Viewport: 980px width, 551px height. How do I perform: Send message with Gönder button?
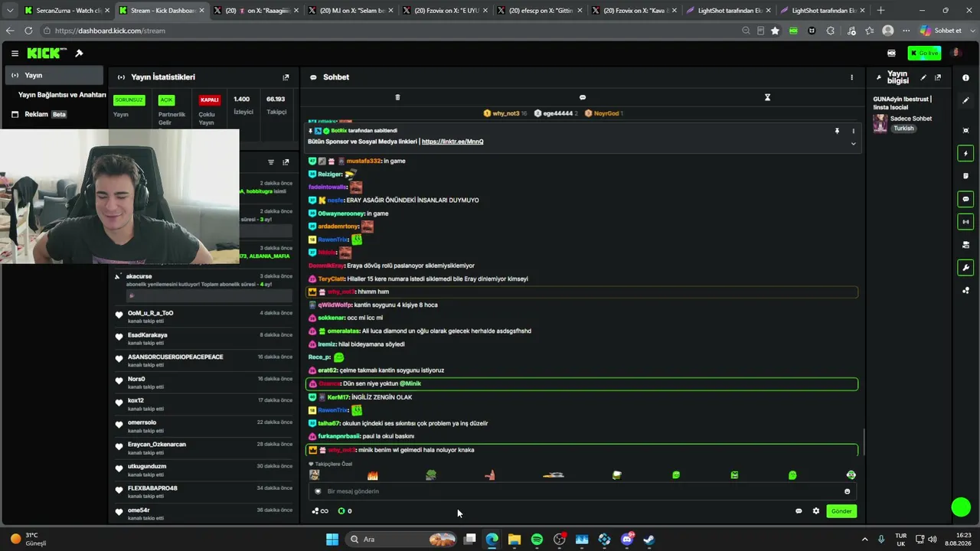(841, 511)
